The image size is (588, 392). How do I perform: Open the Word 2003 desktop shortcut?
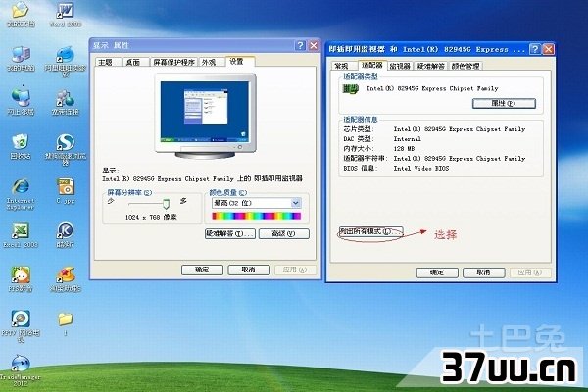click(x=66, y=15)
